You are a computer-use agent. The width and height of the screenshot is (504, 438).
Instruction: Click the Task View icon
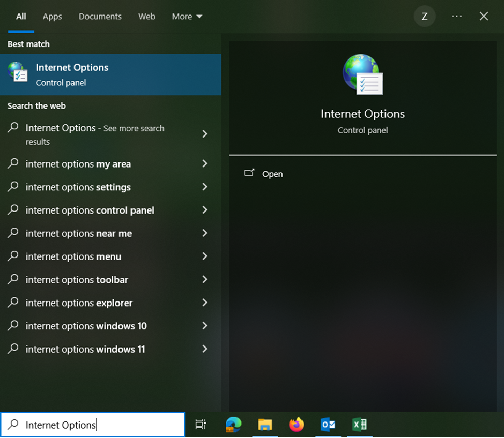(x=201, y=425)
